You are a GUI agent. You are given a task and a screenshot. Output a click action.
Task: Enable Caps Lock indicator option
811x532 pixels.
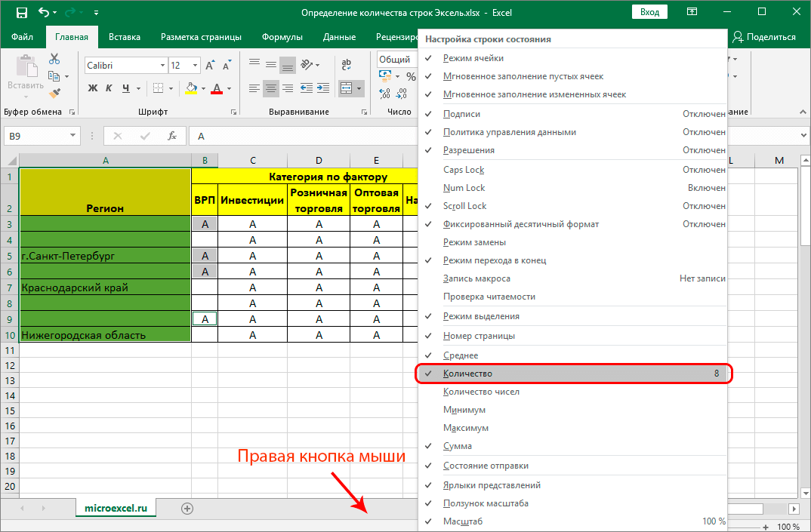(x=464, y=170)
